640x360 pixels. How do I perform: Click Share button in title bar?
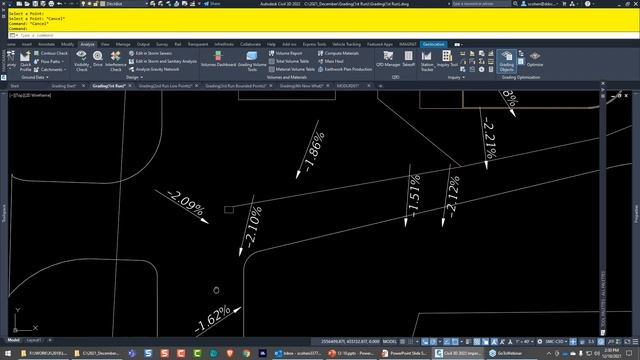(212, 4)
